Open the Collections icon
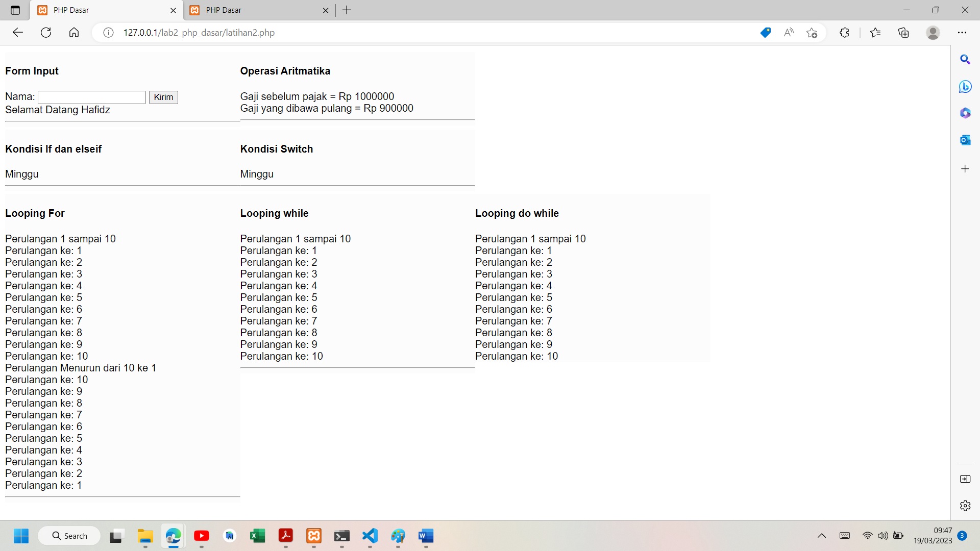The width and height of the screenshot is (980, 551). click(x=903, y=33)
